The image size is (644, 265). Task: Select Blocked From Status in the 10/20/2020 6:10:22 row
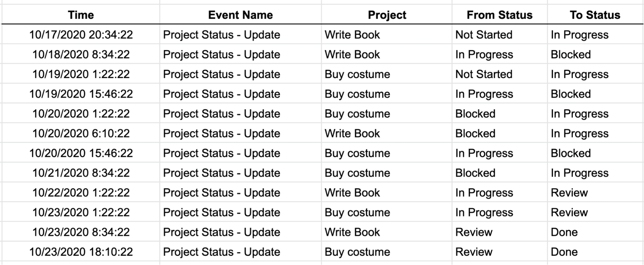tap(475, 133)
